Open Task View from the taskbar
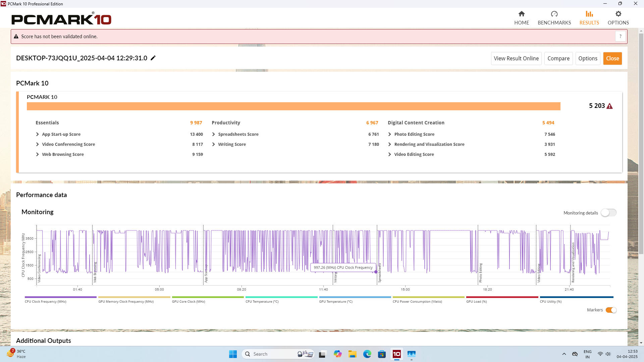Viewport: 644px width, 362px height. point(322,354)
